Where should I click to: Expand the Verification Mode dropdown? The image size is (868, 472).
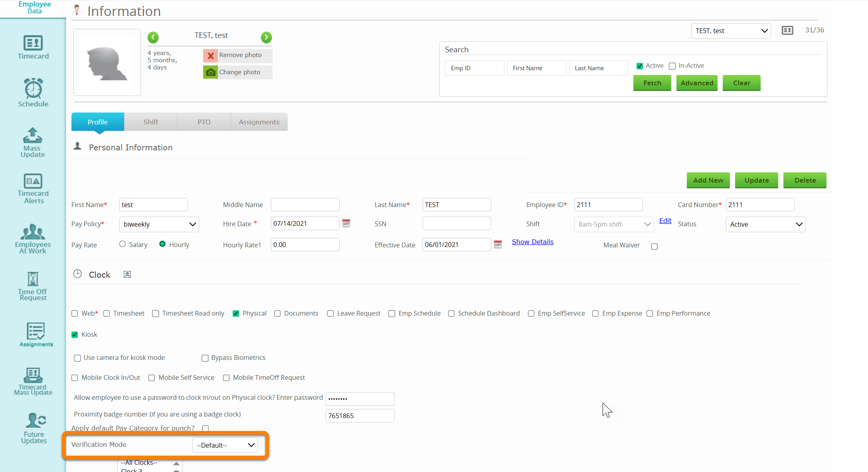tap(225, 445)
